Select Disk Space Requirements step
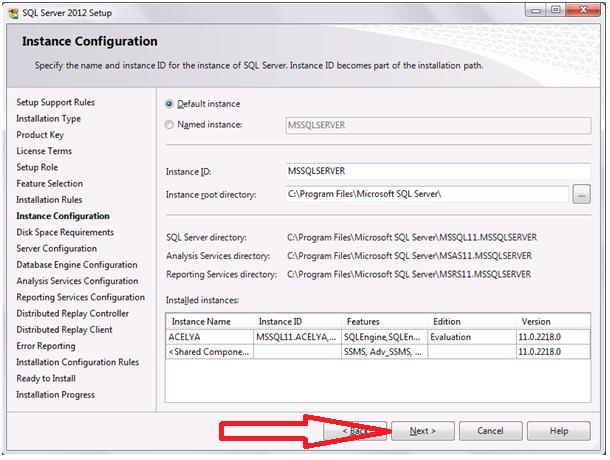The height and width of the screenshot is (460, 610). tap(65, 232)
